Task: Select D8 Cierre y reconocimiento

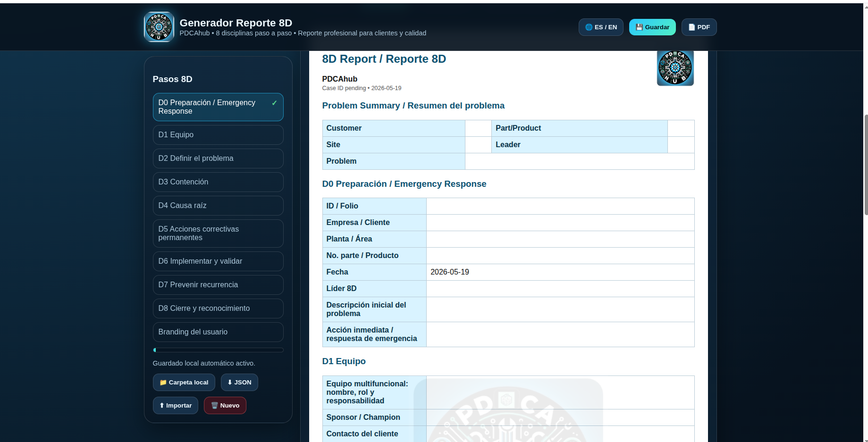Action: 218,309
